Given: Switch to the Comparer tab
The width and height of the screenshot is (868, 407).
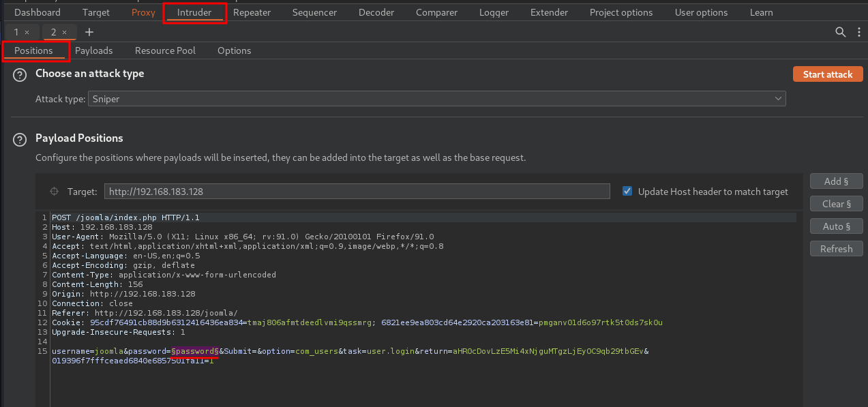Looking at the screenshot, I should tap(436, 12).
